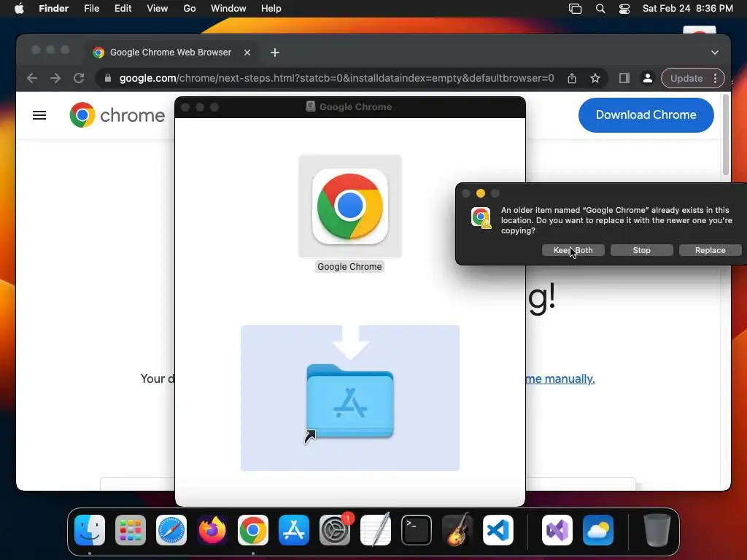Click the Update button in Chrome toolbar

point(686,78)
